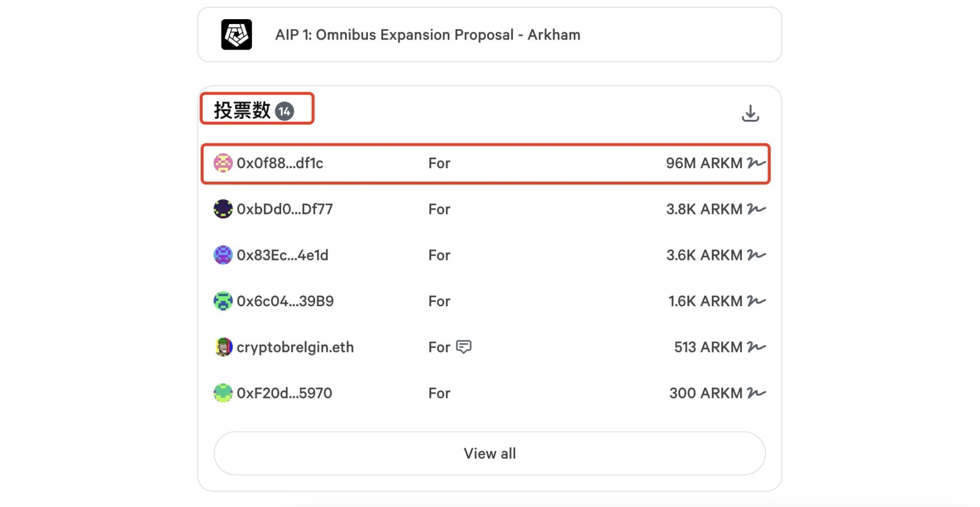Open the voting power chart for 0x0f88...df1c

point(755,163)
